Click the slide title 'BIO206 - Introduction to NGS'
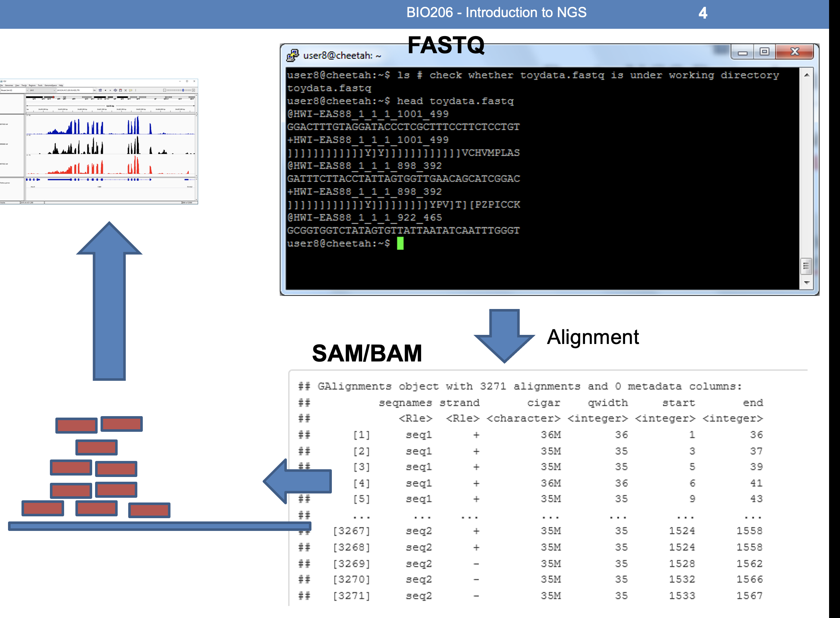The width and height of the screenshot is (840, 618). point(496,12)
